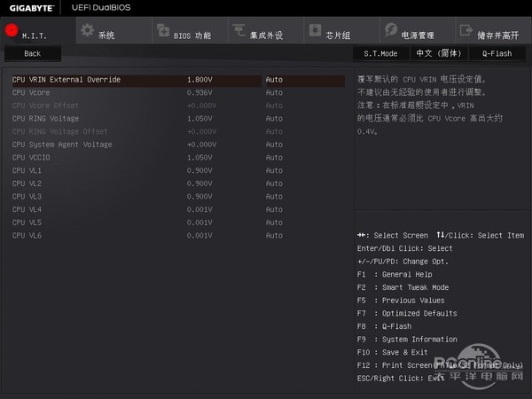
Task: Open the 集成外设 tab
Action: click(266, 30)
